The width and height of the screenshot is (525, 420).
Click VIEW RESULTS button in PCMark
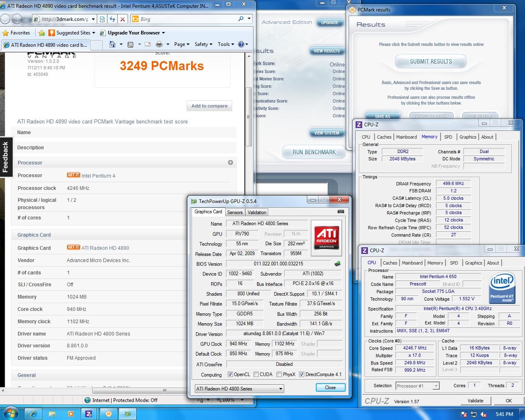pos(326,51)
